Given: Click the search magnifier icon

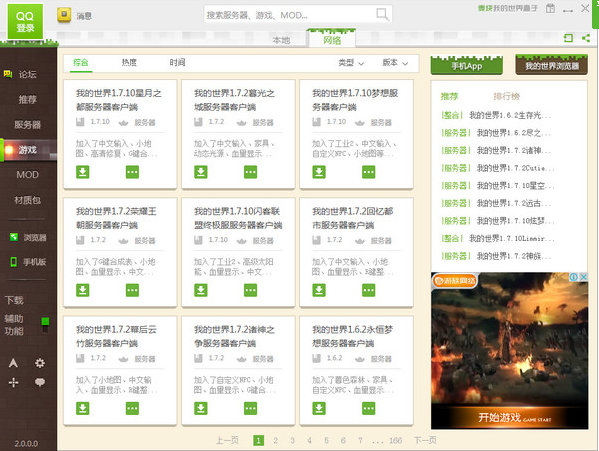Looking at the screenshot, I should coord(382,15).
